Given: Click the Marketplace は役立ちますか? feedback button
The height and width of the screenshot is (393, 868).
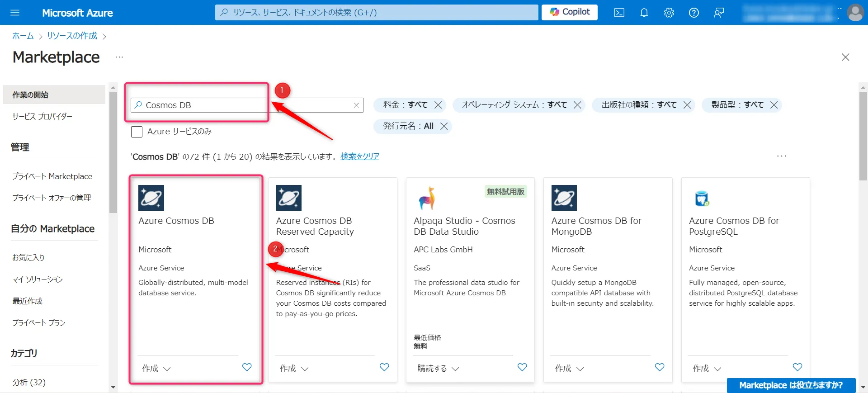Looking at the screenshot, I should coord(791,385).
